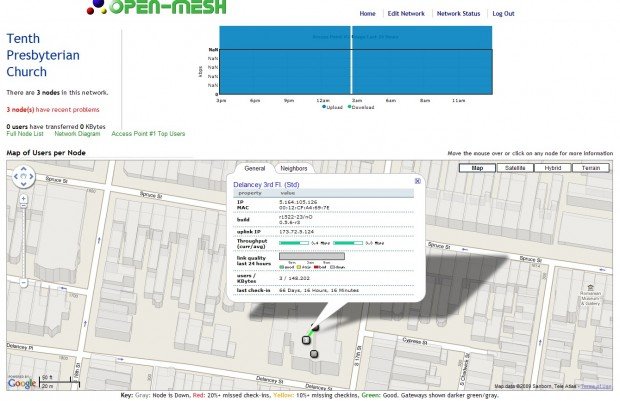The image size is (620, 401).
Task: Click the S 17th St label on the map
Action: (x=357, y=357)
